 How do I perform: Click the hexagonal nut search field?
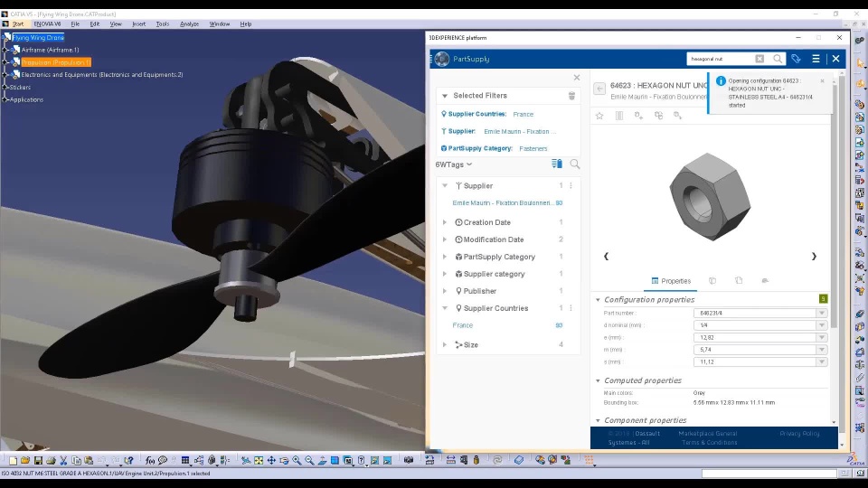(x=721, y=59)
